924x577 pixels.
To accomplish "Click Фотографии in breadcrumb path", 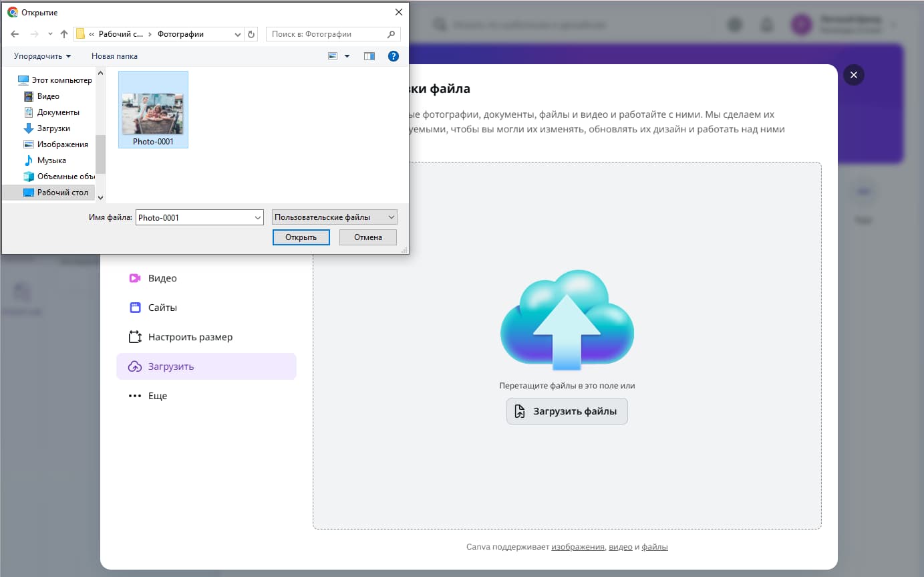I will pyautogui.click(x=181, y=34).
